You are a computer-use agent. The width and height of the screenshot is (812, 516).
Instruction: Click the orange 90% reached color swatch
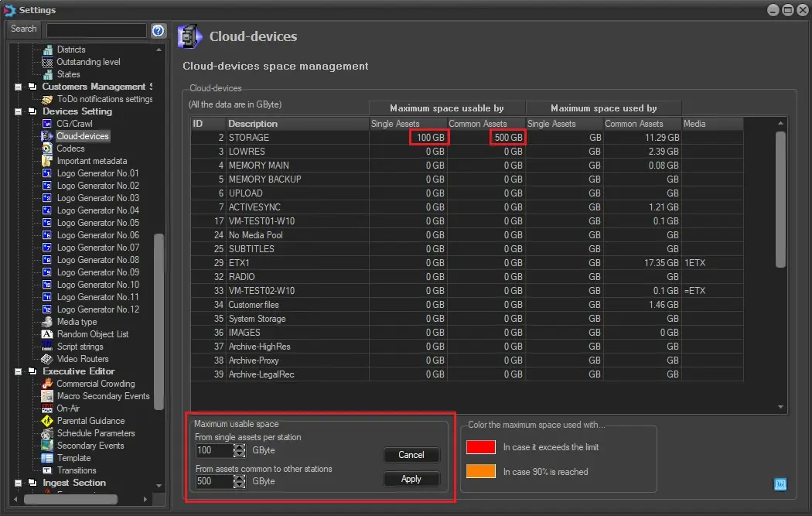click(480, 471)
